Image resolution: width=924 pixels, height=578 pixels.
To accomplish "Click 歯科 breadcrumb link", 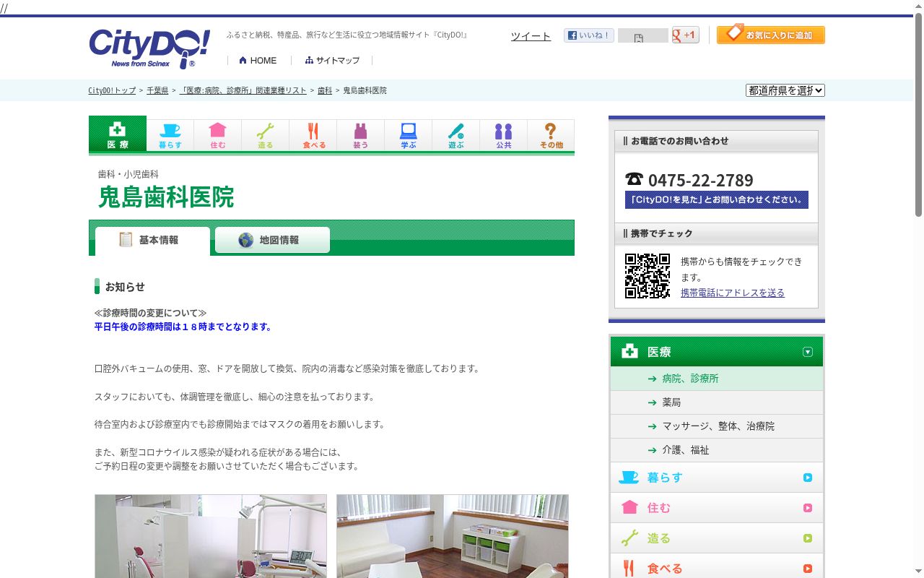I will pyautogui.click(x=325, y=90).
